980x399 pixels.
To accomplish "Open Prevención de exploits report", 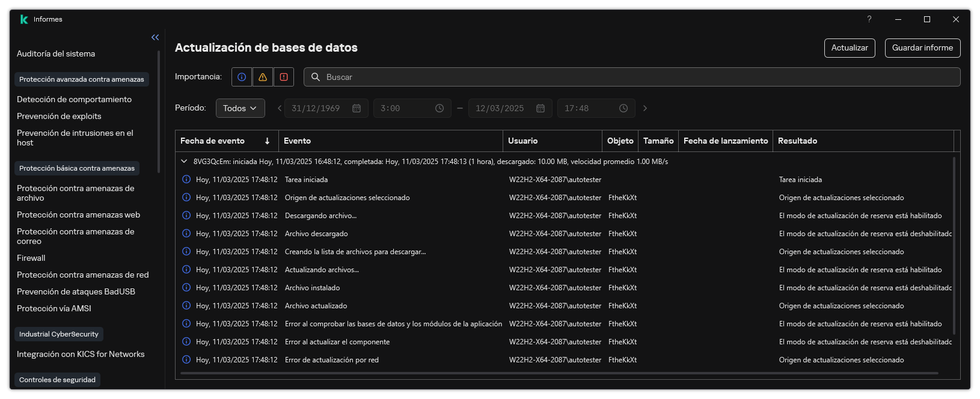I will (59, 116).
